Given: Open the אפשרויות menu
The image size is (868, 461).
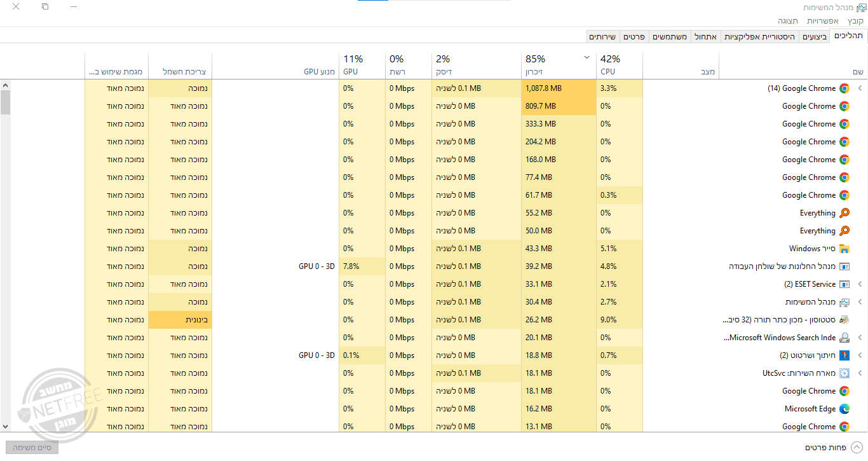Looking at the screenshot, I should coord(823,20).
